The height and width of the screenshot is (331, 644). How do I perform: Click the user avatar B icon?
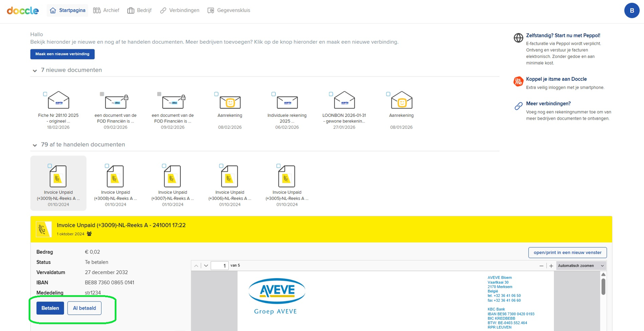[x=631, y=10]
